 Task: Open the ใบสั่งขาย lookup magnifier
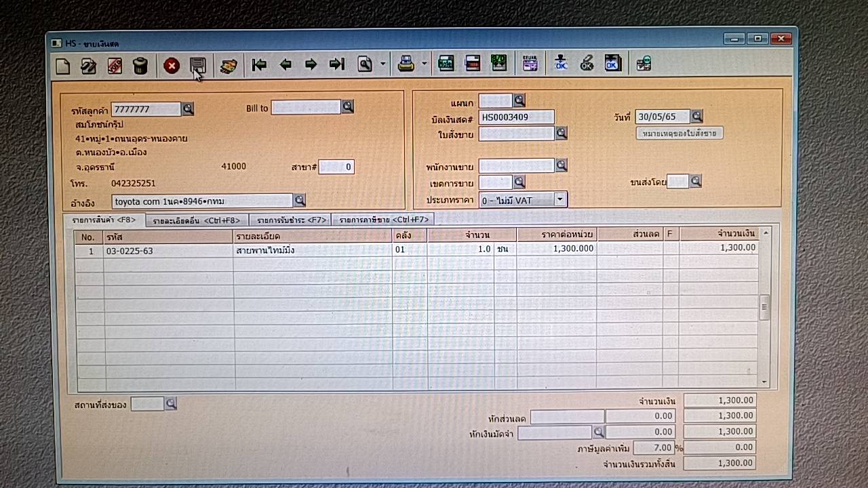[561, 133]
